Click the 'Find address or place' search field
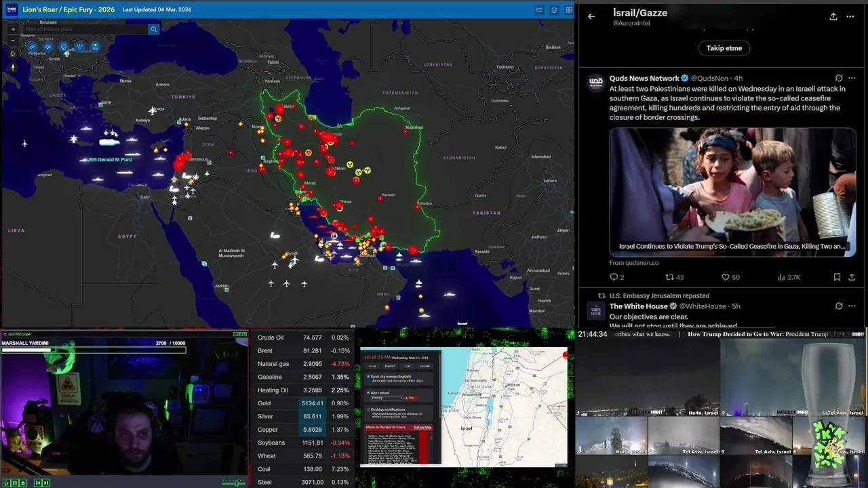This screenshot has width=868, height=488. pyautogui.click(x=85, y=29)
